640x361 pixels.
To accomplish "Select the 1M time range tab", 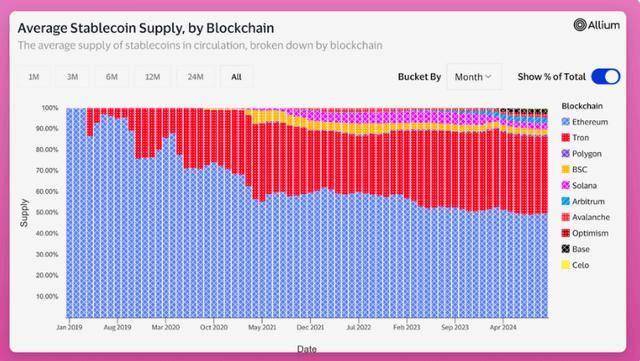I will [x=34, y=77].
